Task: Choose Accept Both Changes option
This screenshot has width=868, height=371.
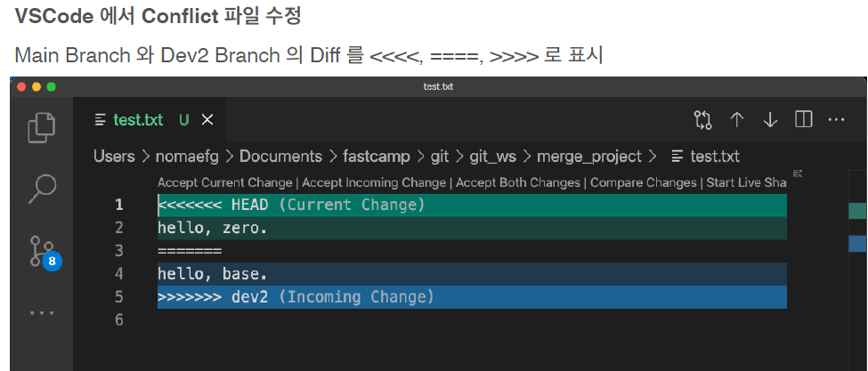Action: [517, 182]
